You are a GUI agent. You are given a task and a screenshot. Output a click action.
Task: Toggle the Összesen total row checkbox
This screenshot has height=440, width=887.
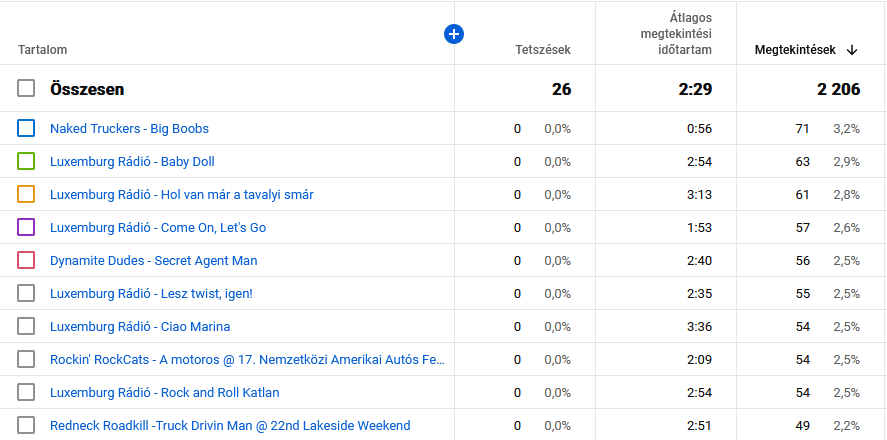(26, 89)
